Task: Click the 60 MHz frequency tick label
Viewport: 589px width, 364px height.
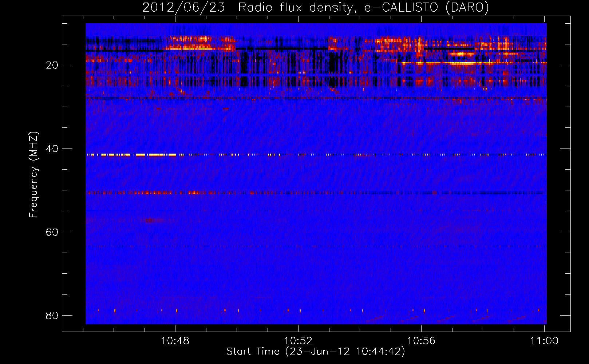Action: [x=52, y=232]
